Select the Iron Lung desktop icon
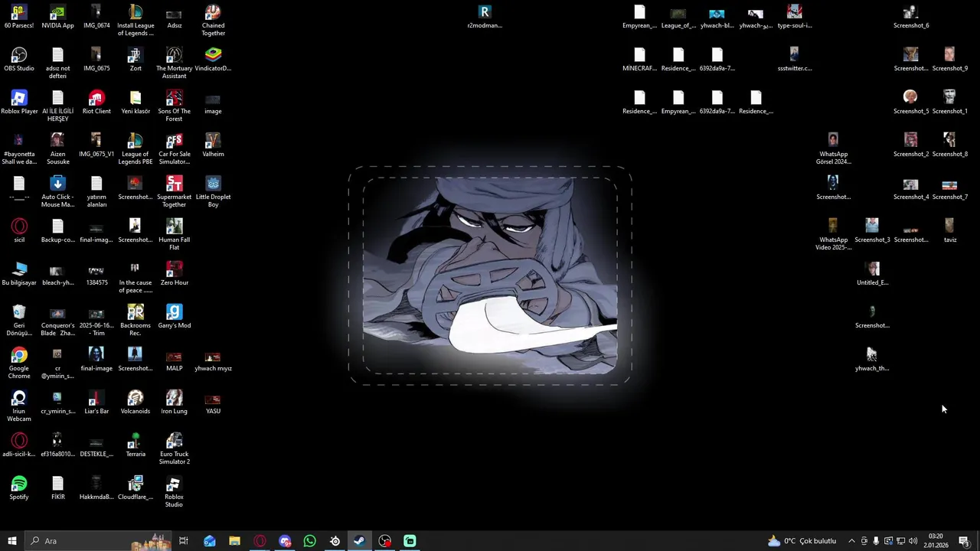 (175, 403)
